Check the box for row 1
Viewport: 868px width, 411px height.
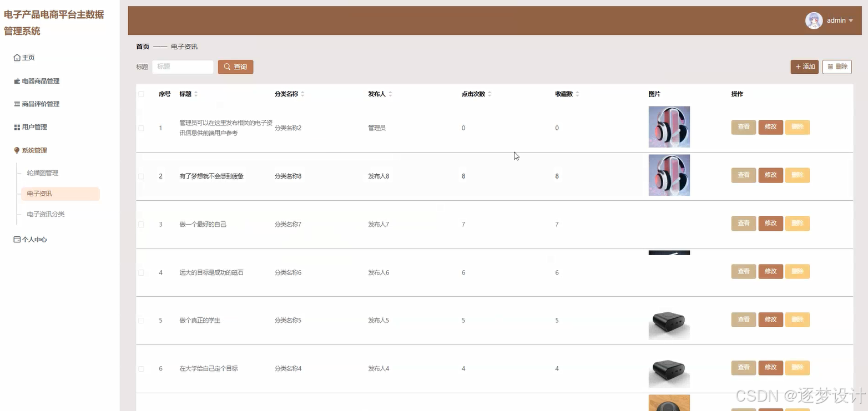tap(141, 128)
